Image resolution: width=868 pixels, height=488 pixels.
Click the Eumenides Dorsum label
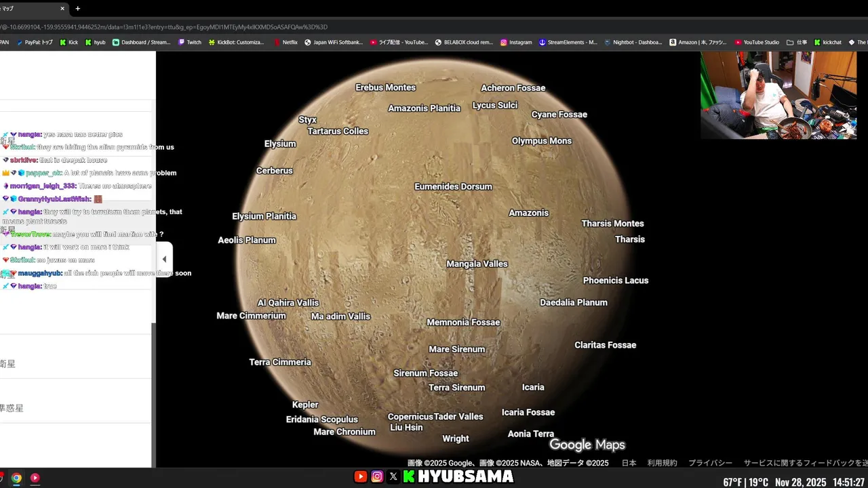pos(453,186)
